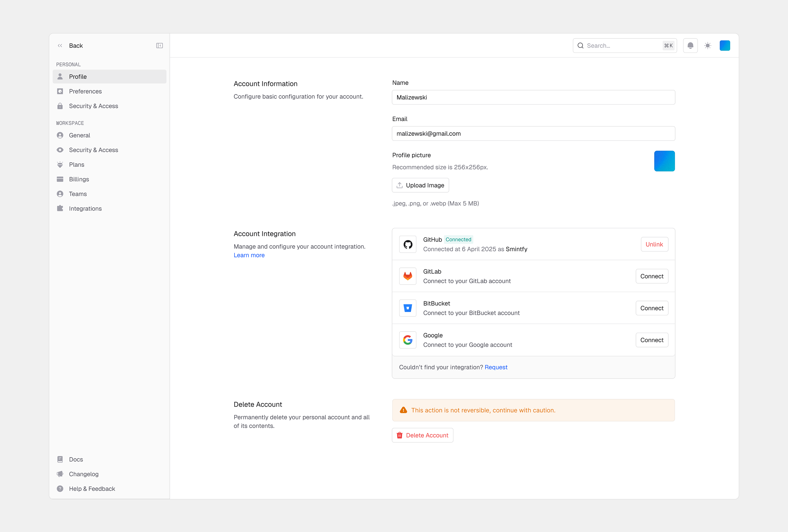The width and height of the screenshot is (788, 532).
Task: Select Preferences in the Personal section
Action: (85, 91)
